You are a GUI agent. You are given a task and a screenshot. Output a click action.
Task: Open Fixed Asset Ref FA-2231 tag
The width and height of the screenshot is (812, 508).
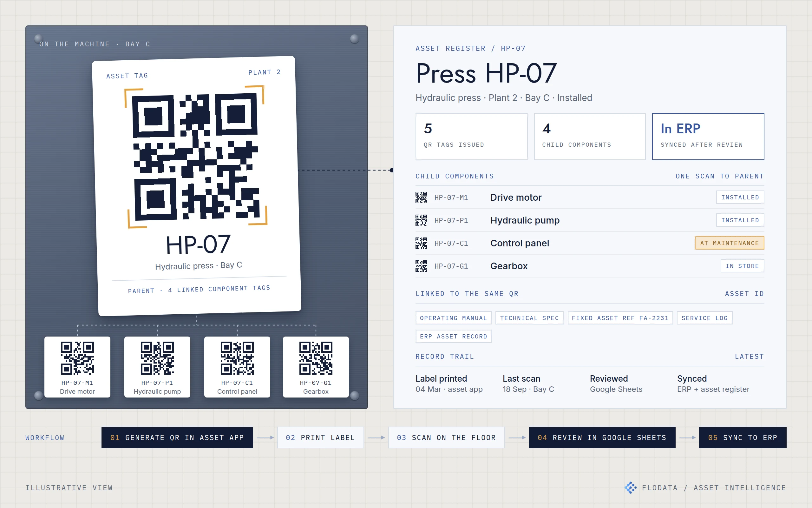pyautogui.click(x=620, y=318)
